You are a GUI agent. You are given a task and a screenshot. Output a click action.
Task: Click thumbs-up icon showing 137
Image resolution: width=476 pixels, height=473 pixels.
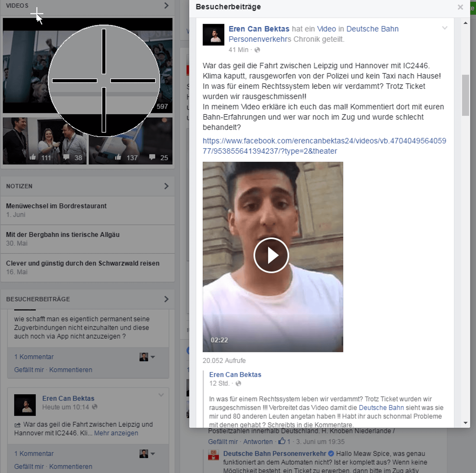pos(118,157)
